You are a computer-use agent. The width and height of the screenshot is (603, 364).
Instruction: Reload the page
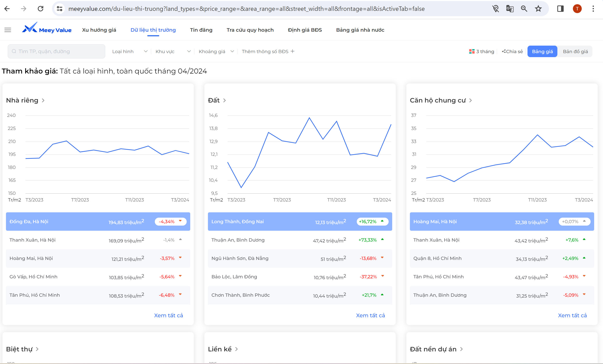pos(40,9)
